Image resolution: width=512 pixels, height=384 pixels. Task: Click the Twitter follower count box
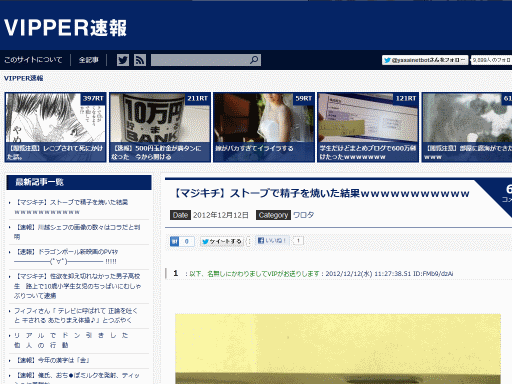point(491,60)
